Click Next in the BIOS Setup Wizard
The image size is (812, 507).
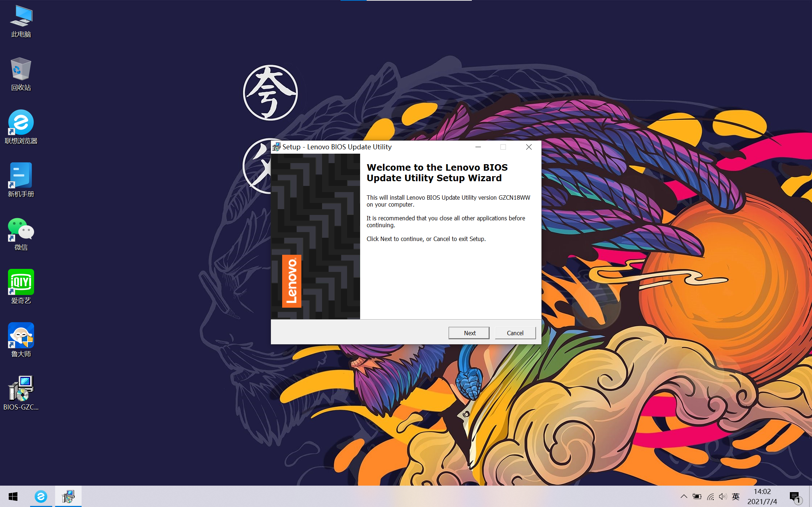[469, 333]
